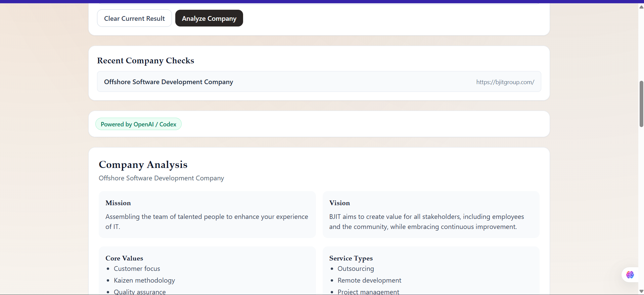Screen dimensions: 644x295
Task: Open the Offshore Software Development Company recent check
Action: tap(319, 81)
